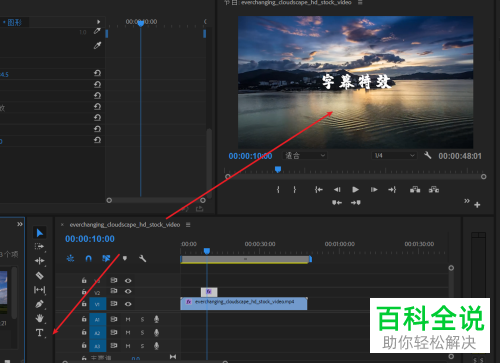Close the everchanging_cloudscape sequence tab
The height and width of the screenshot is (363, 500).
(x=62, y=225)
